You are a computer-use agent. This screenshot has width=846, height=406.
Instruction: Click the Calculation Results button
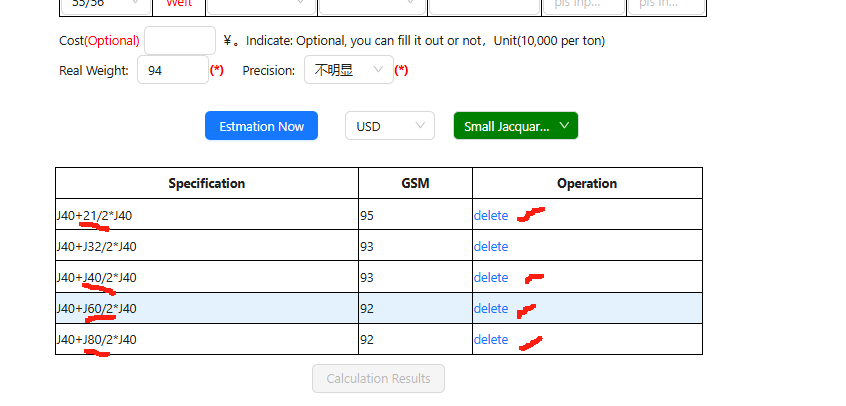[x=378, y=378]
